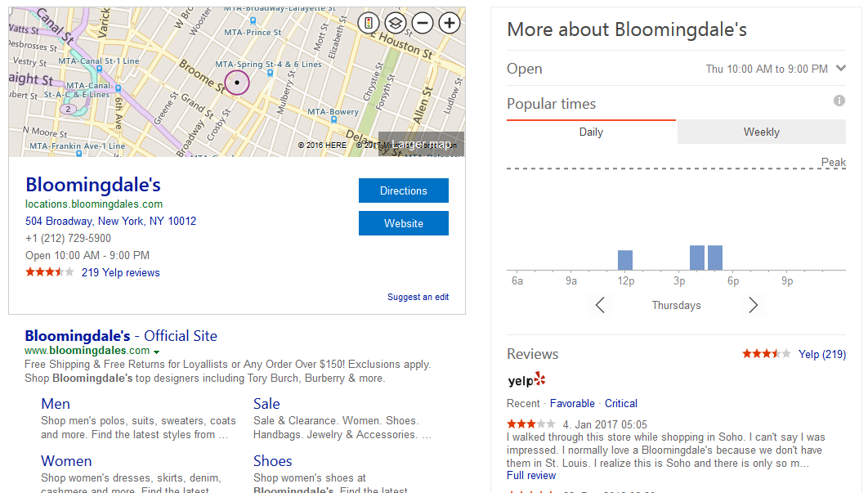Open the Larger map overlay link
868x493 pixels.
point(421,144)
